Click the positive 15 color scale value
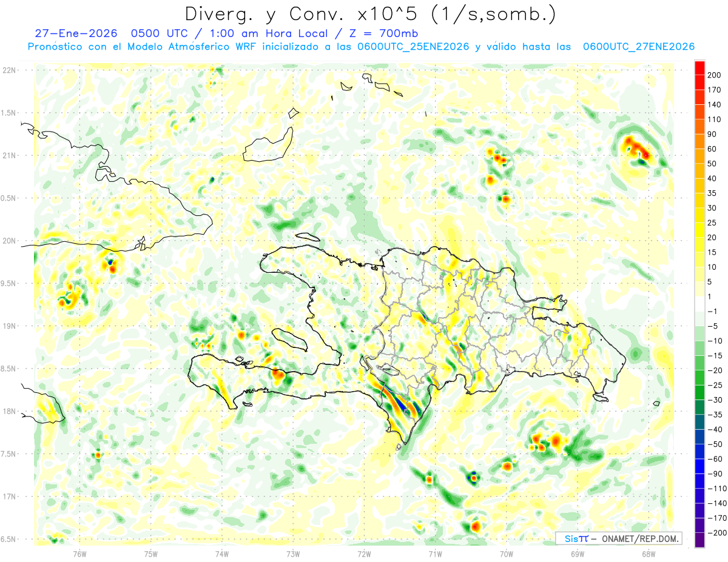The height and width of the screenshot is (562, 728). point(713,252)
